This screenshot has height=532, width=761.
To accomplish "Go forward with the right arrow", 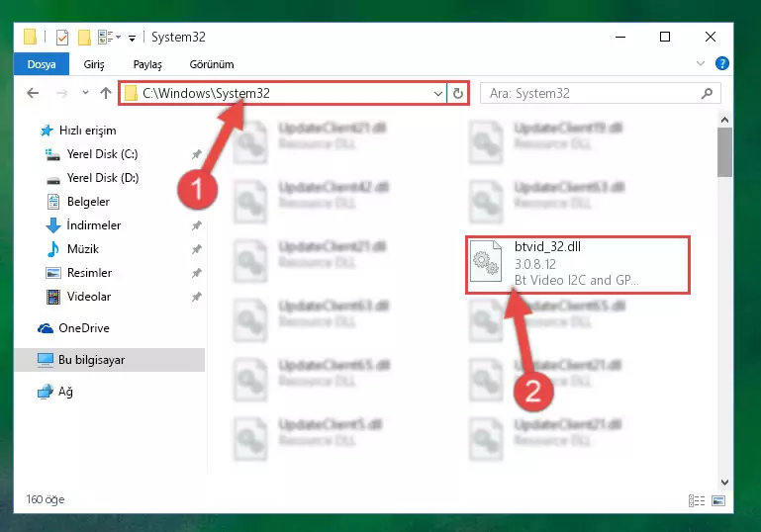I will pyautogui.click(x=61, y=93).
